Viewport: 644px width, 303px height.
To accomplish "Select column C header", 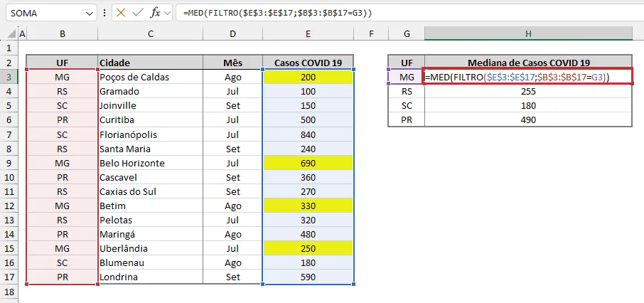I will 150,34.
